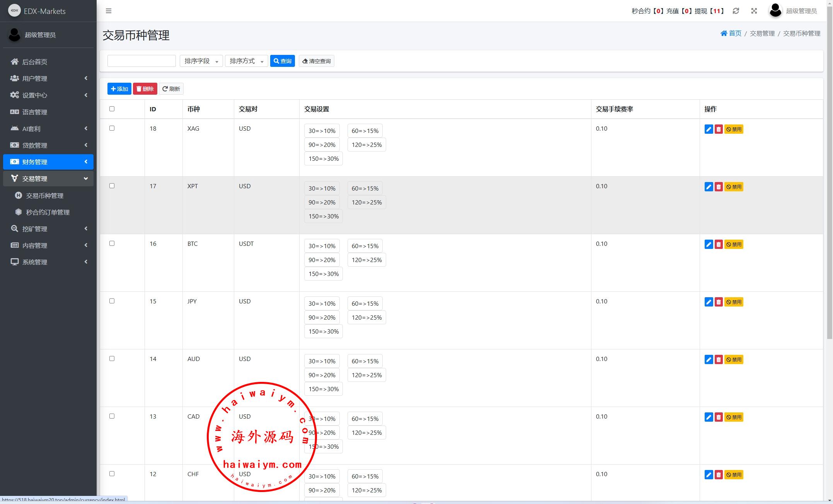
Task: Click blue edit pencil for XAG row
Action: coord(709,129)
